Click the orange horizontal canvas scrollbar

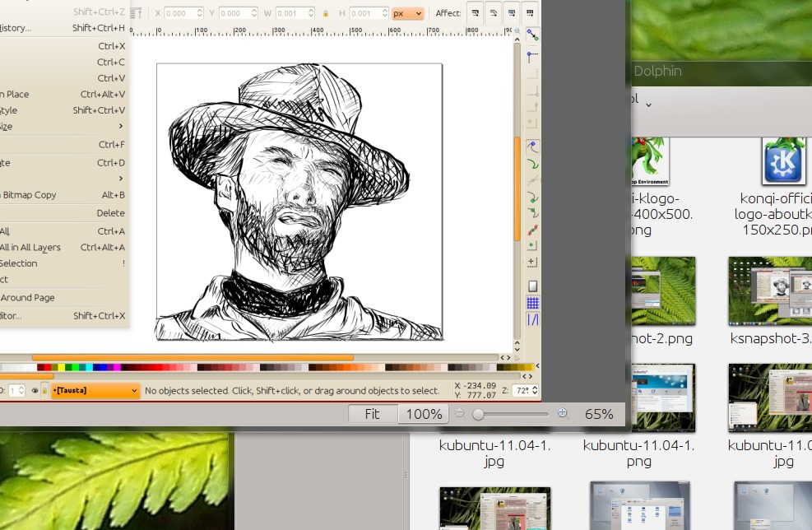pyautogui.click(x=193, y=357)
